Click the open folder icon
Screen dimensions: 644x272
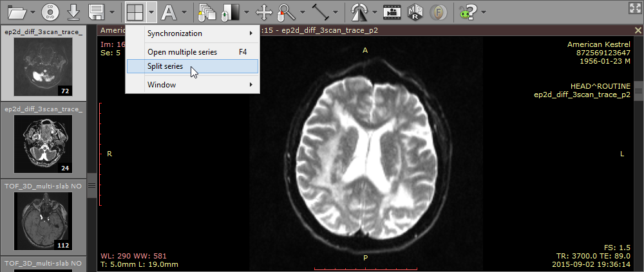tap(17, 12)
